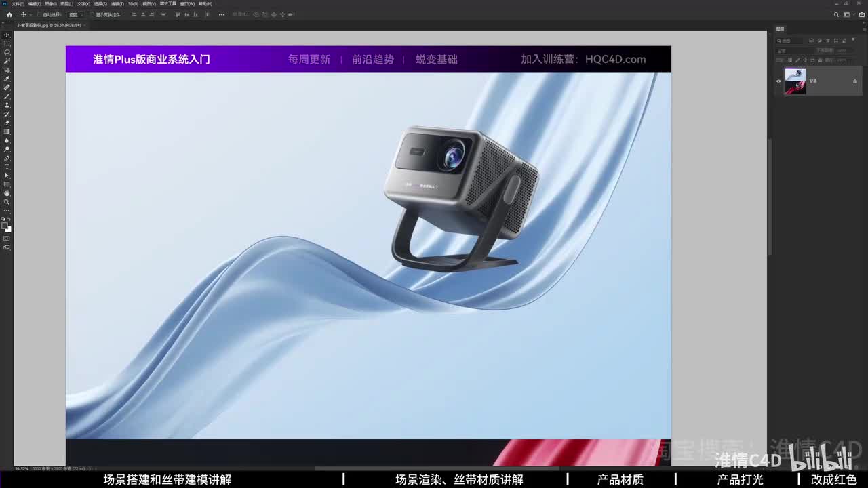Viewport: 868px width, 488px height.
Task: Select the Brush tool
Action: click(x=7, y=96)
